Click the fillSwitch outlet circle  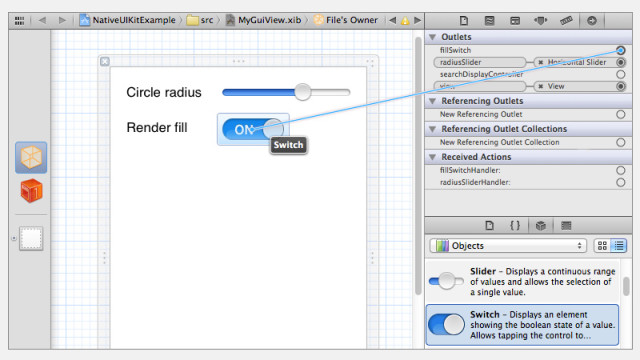point(620,50)
